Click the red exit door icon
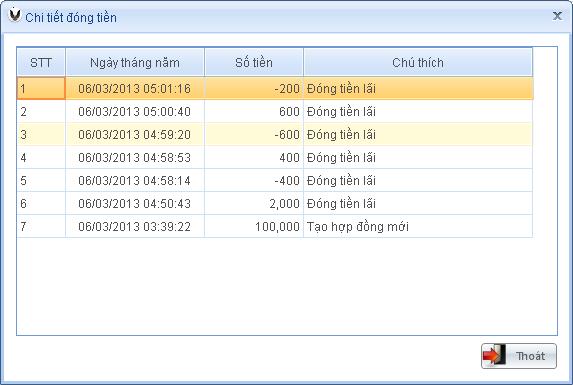This screenshot has width=573, height=385. [x=494, y=355]
